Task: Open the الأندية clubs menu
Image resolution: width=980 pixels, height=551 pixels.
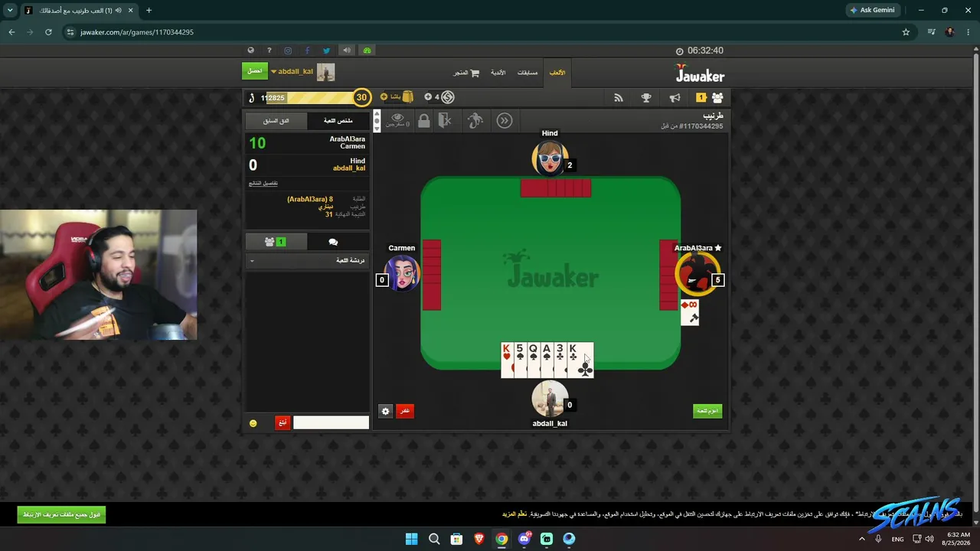Action: click(498, 73)
